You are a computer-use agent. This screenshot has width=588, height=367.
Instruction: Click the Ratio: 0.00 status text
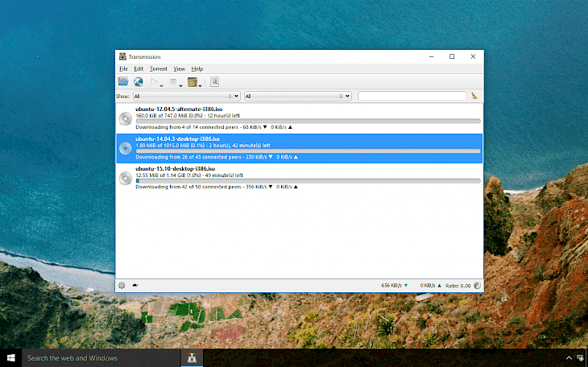(x=458, y=286)
